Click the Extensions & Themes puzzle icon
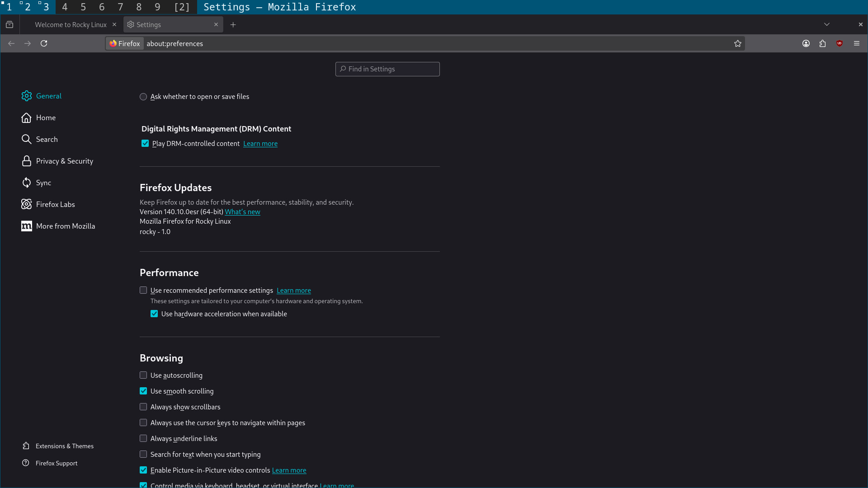 [26, 446]
